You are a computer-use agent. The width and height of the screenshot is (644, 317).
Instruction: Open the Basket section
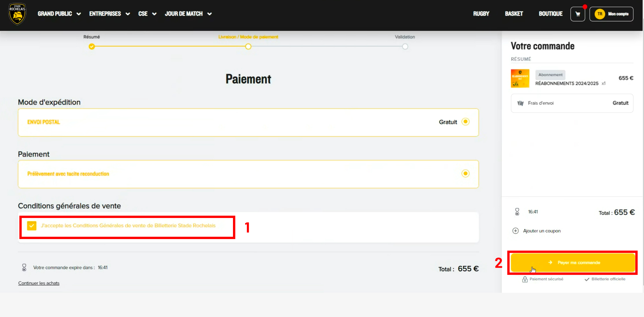(514, 14)
